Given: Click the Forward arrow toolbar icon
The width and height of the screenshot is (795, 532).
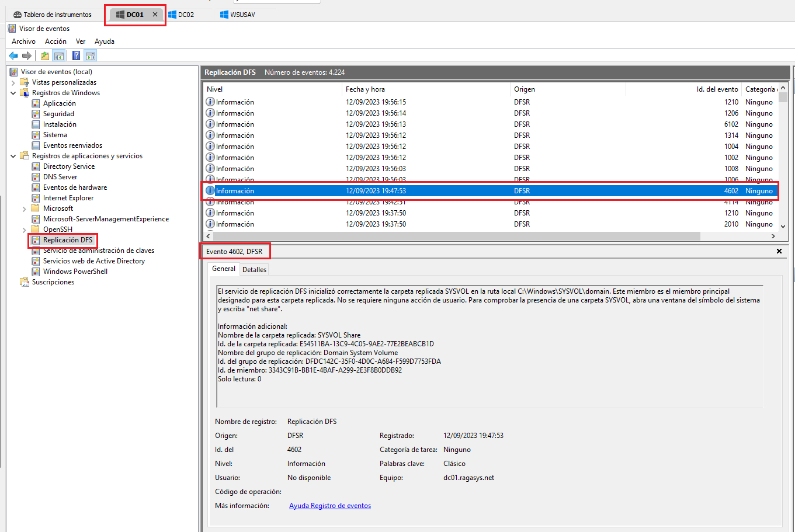Looking at the screenshot, I should pyautogui.click(x=27, y=56).
